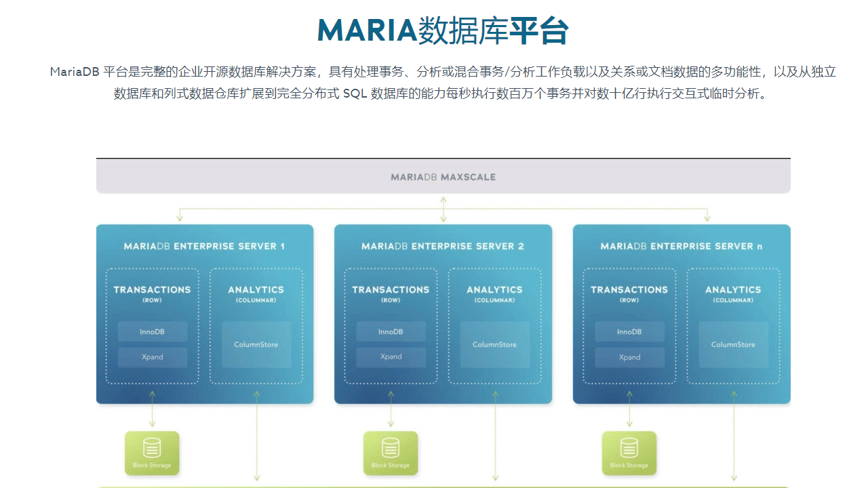
Task: Select the InnoDB engine icon in Server n
Action: 629,331
